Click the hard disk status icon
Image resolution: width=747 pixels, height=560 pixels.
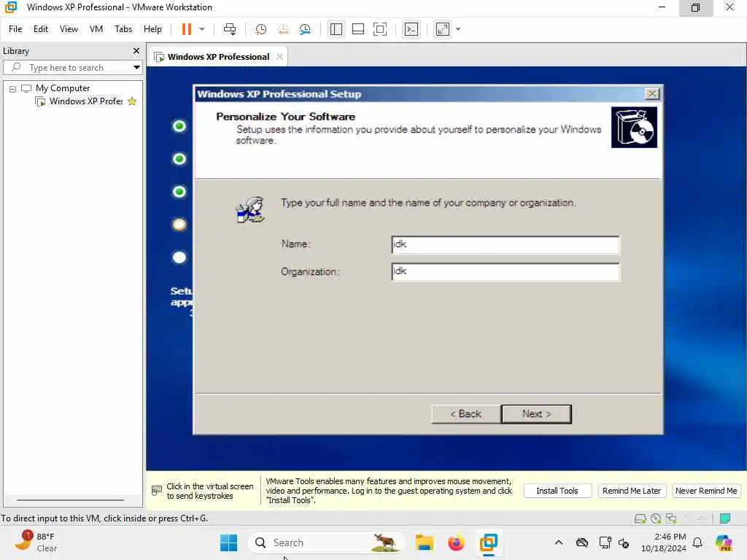coord(640,518)
